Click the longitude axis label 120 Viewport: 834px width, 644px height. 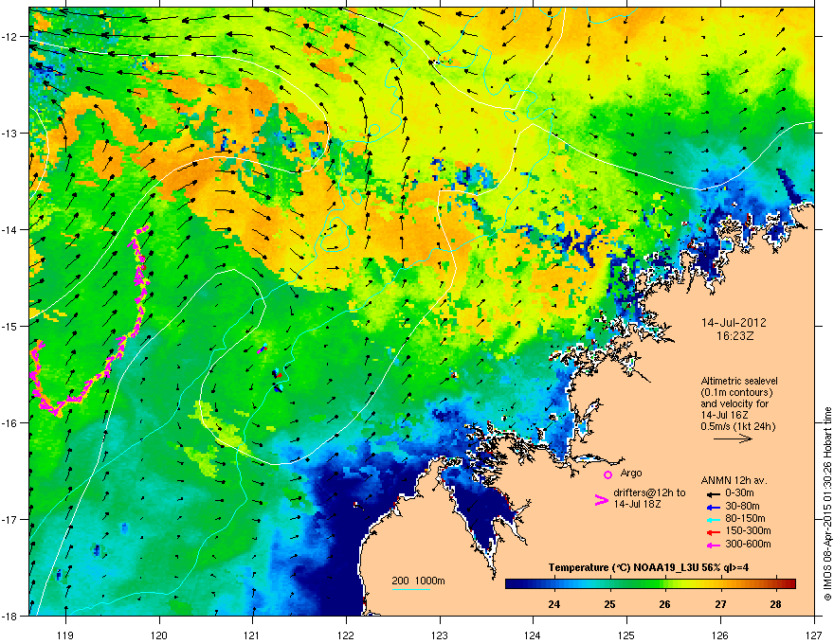pyautogui.click(x=159, y=635)
